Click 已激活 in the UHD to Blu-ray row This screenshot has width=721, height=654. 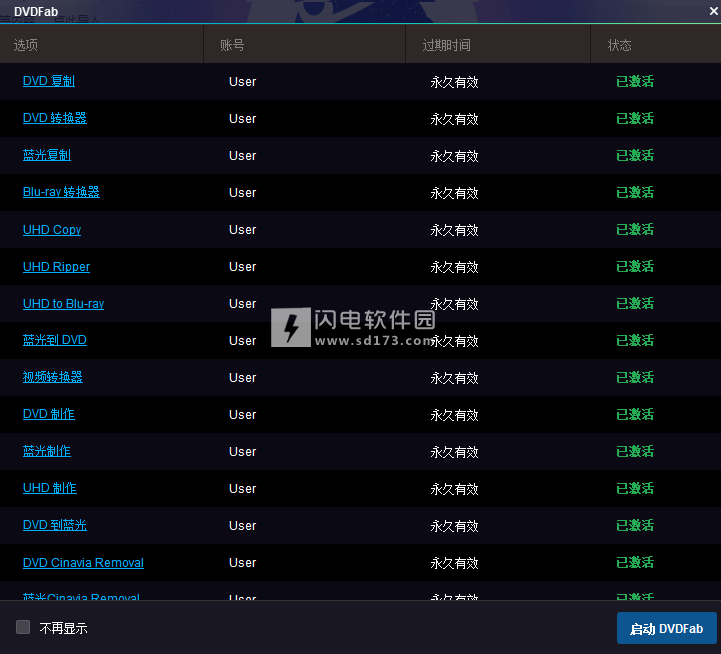pos(635,303)
